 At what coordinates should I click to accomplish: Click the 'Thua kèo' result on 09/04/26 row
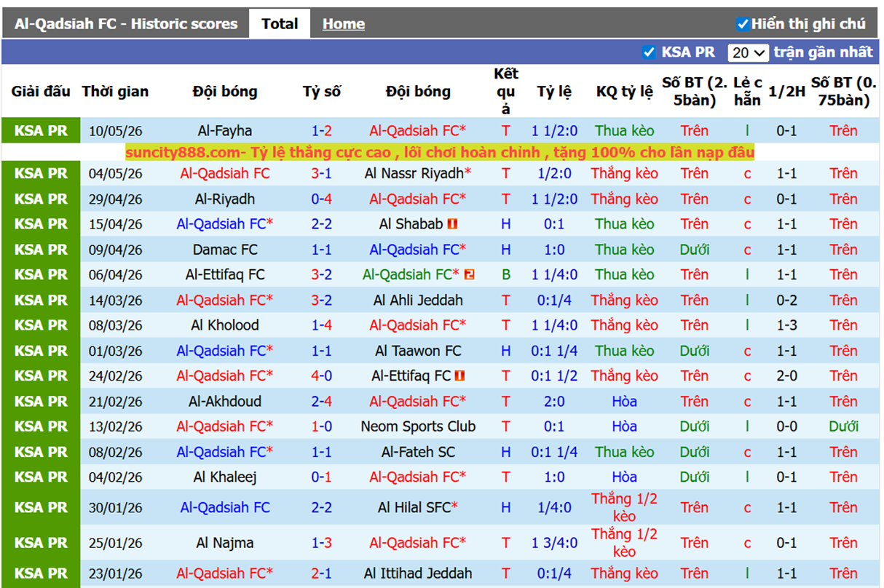coord(625,250)
